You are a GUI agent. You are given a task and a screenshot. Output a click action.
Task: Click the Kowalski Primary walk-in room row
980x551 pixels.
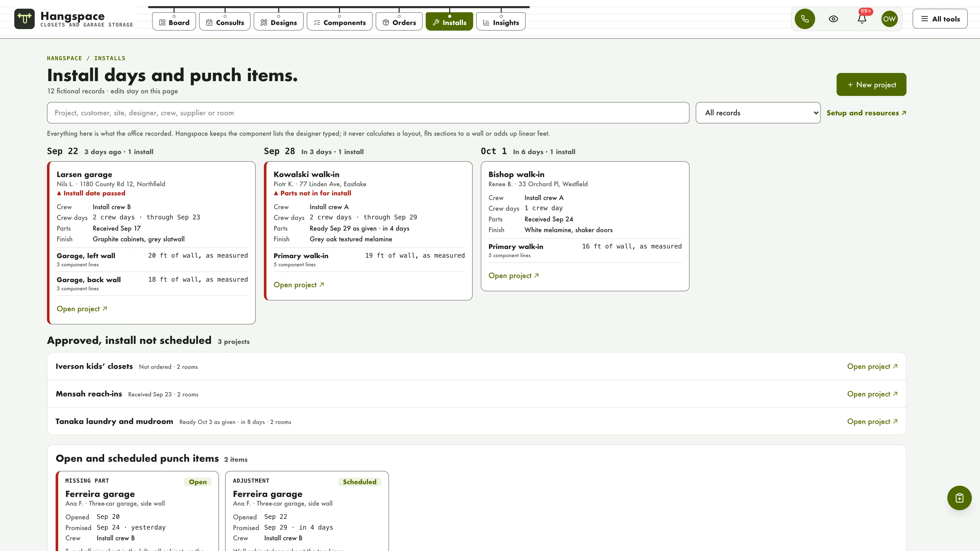369,259
